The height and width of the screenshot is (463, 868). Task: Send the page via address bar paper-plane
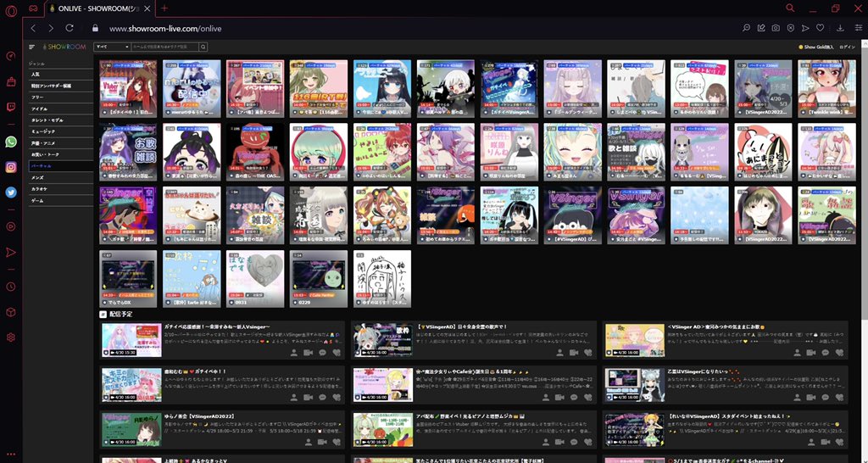click(805, 28)
